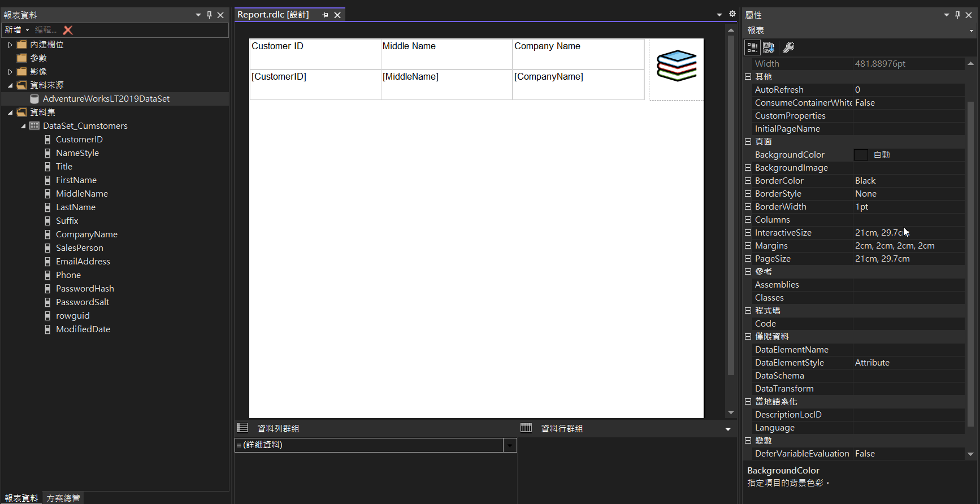
Task: Expand the 內建欄位 folder
Action: pyautogui.click(x=10, y=45)
